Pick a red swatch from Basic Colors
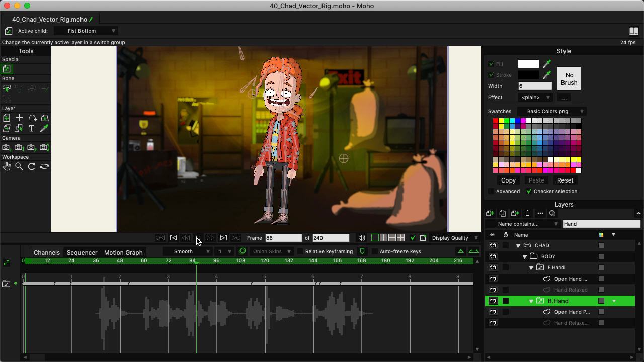This screenshot has width=644, height=362. 495,121
